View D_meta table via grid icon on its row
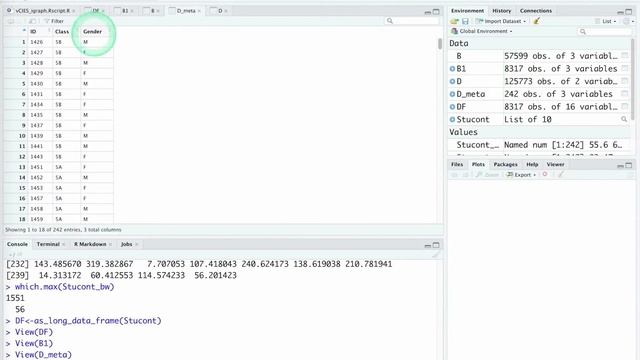Viewport: 640px width, 360px height. coord(624,94)
